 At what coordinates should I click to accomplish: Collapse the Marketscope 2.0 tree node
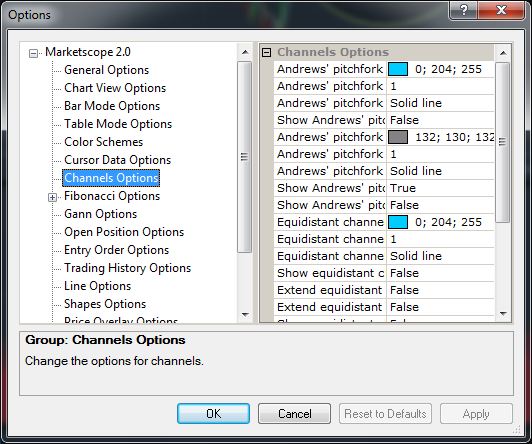33,53
